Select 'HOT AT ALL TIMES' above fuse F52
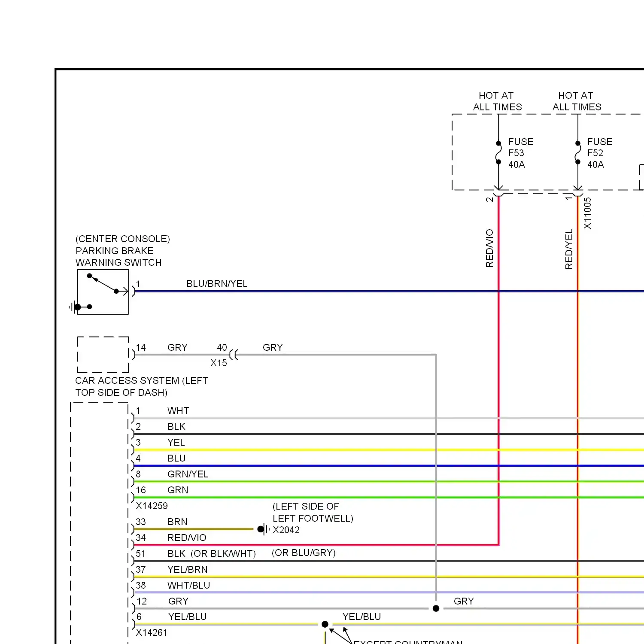The height and width of the screenshot is (644, 644). coord(577,101)
